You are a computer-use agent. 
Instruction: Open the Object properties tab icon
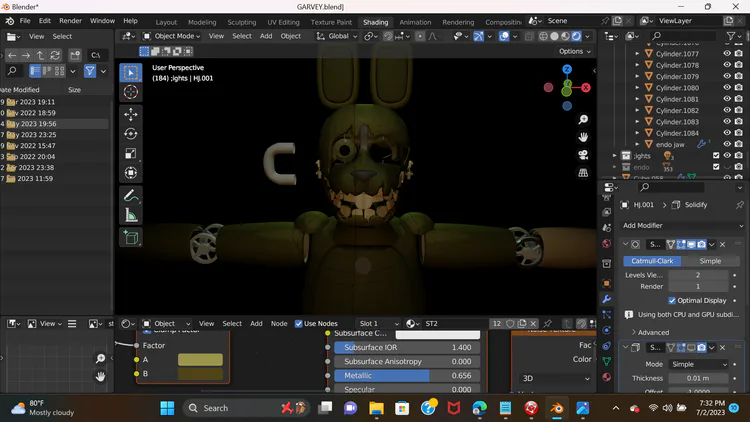(x=607, y=283)
